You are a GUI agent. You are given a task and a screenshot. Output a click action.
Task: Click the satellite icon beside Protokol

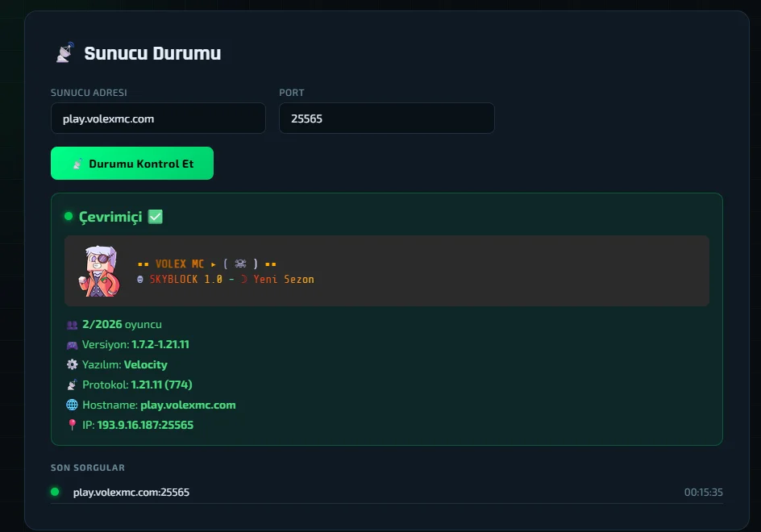tap(72, 385)
